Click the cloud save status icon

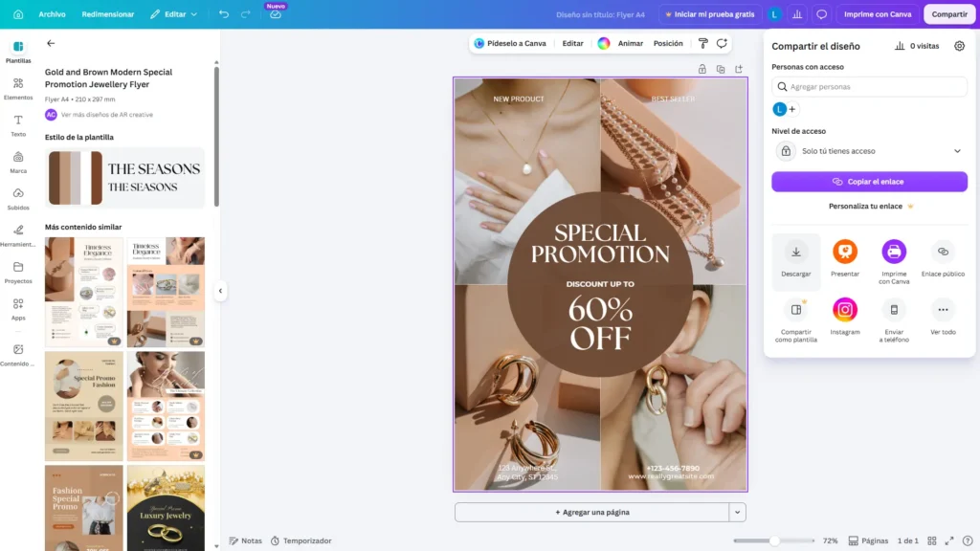click(276, 14)
